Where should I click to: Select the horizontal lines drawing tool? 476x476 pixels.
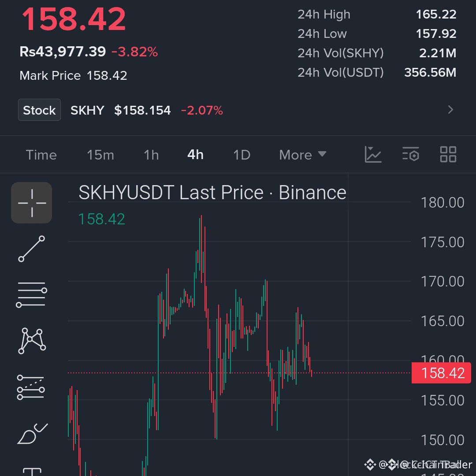coord(32,294)
